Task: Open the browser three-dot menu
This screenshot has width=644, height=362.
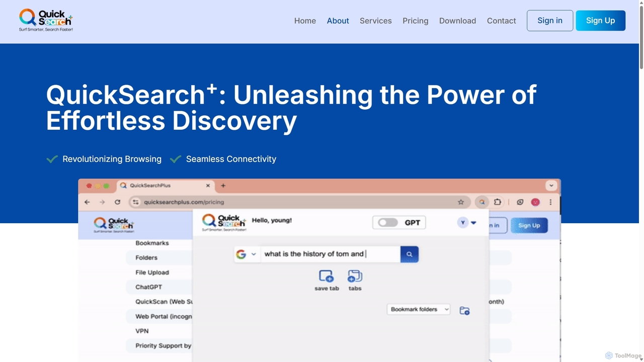Action: [550, 202]
